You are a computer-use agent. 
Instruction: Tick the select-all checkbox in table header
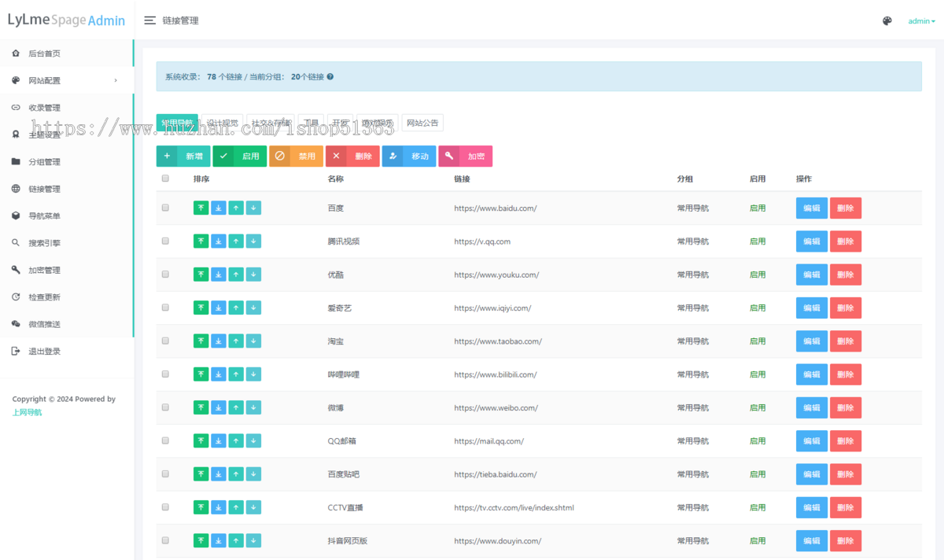pyautogui.click(x=165, y=179)
